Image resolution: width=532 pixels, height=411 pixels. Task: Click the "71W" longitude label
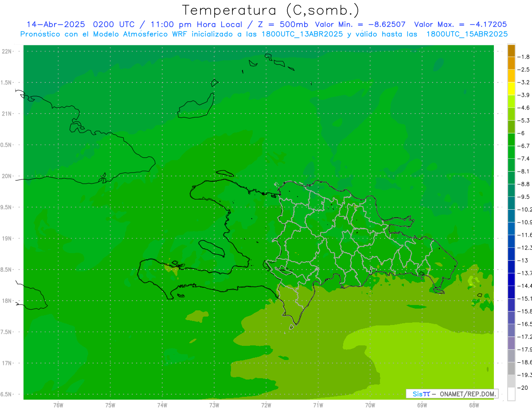[x=318, y=405]
